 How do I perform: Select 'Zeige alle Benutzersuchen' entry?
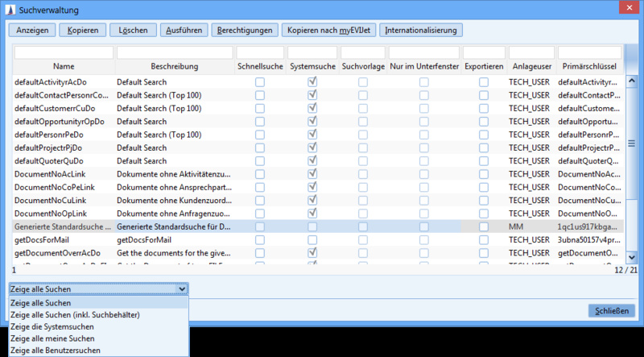pos(56,351)
